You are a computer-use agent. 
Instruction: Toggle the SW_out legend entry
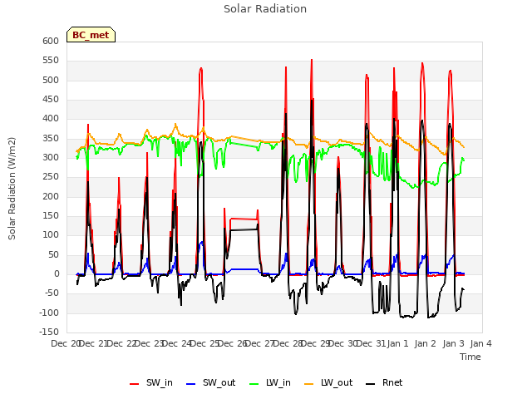(x=210, y=382)
